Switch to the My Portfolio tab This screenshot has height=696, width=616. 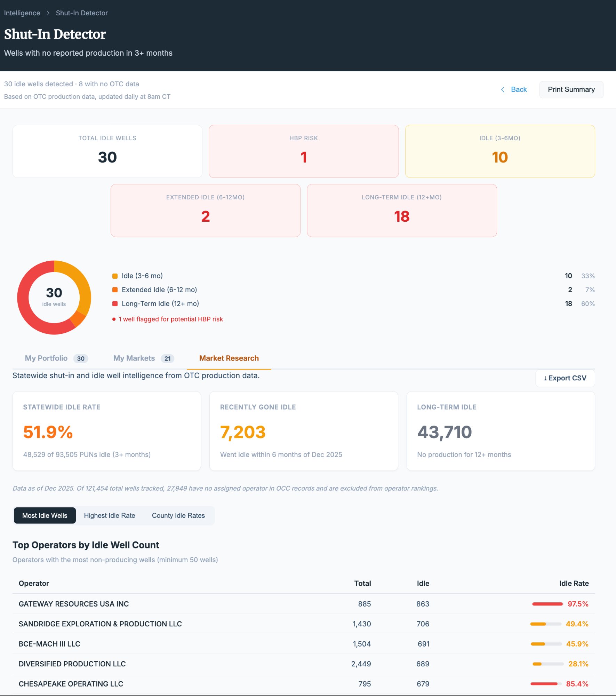pos(46,358)
